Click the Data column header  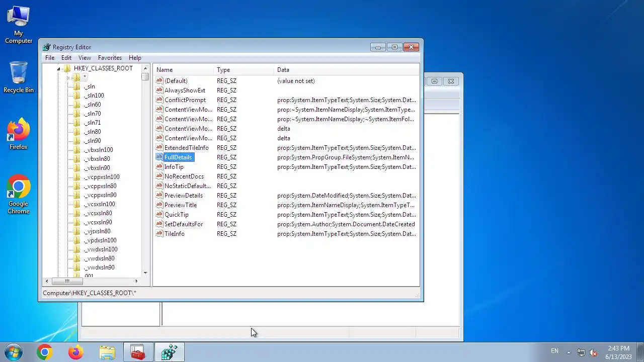347,70
